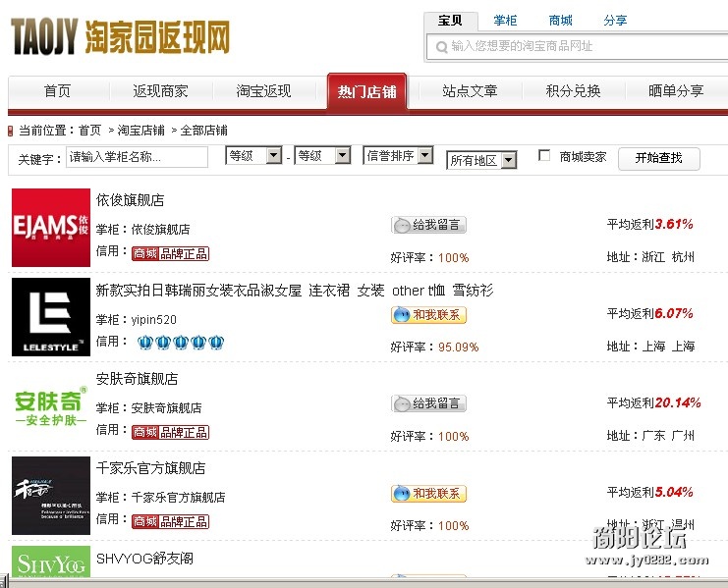This screenshot has width=728, height=588.
Task: Open 晒单分享 navigation item
Action: pyautogui.click(x=676, y=91)
